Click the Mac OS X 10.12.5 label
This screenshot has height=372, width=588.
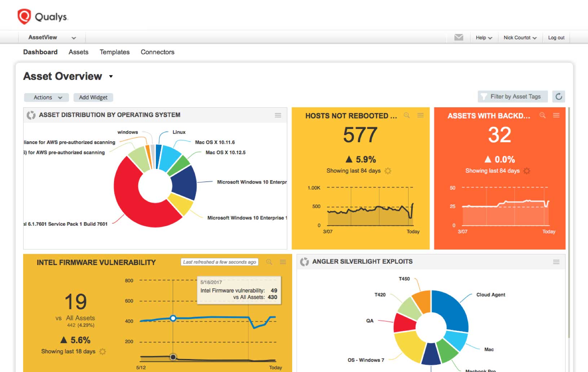[225, 152]
